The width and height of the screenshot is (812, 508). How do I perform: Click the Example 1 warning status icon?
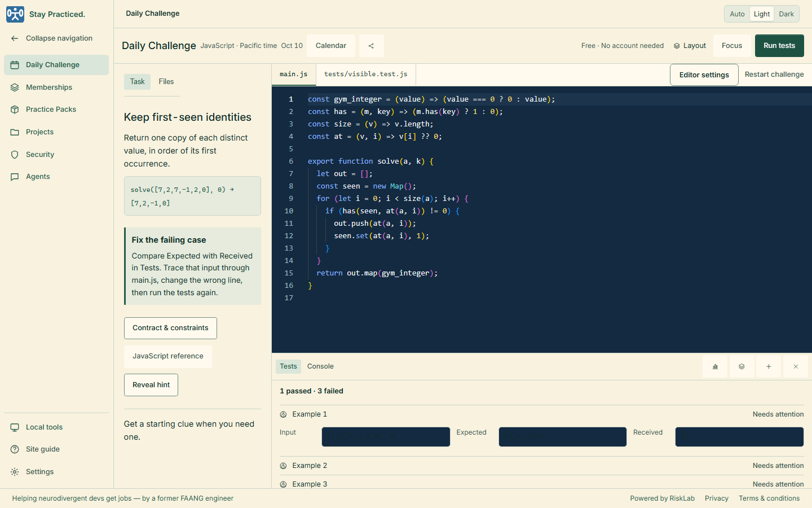click(283, 414)
